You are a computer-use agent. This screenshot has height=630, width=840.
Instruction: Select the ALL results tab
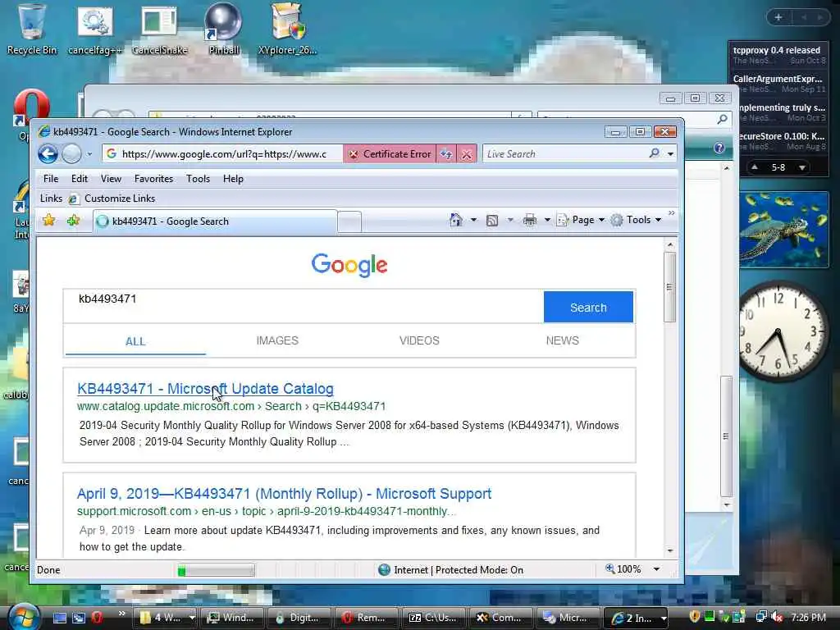click(135, 342)
